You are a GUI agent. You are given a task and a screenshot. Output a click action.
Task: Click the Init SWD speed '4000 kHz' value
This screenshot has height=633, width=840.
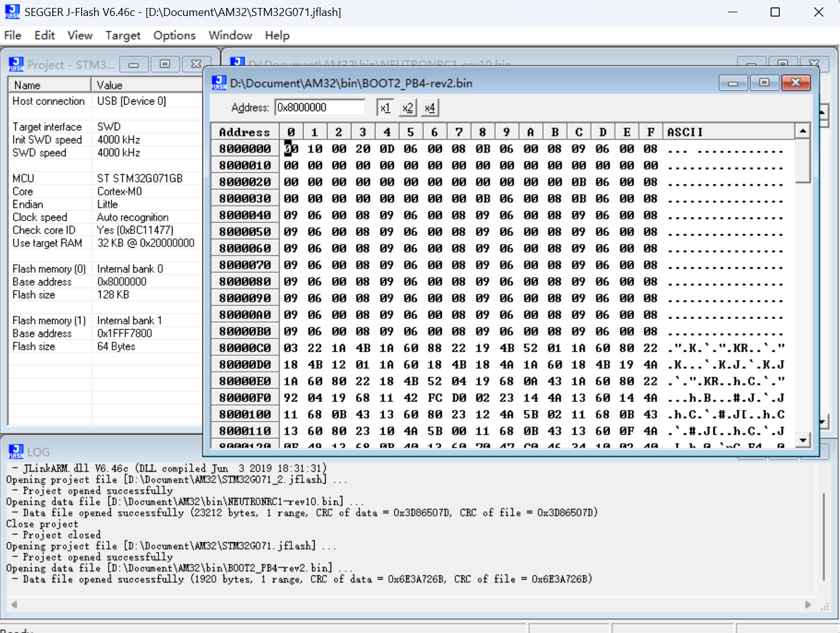[119, 140]
